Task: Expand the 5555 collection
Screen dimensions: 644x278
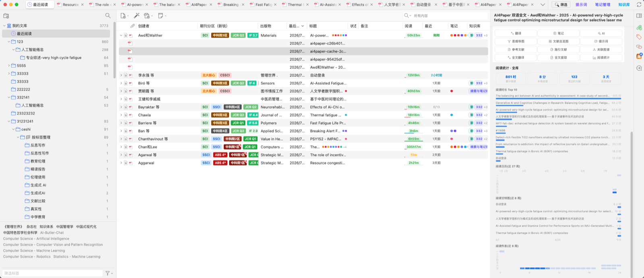Action: pos(9,66)
